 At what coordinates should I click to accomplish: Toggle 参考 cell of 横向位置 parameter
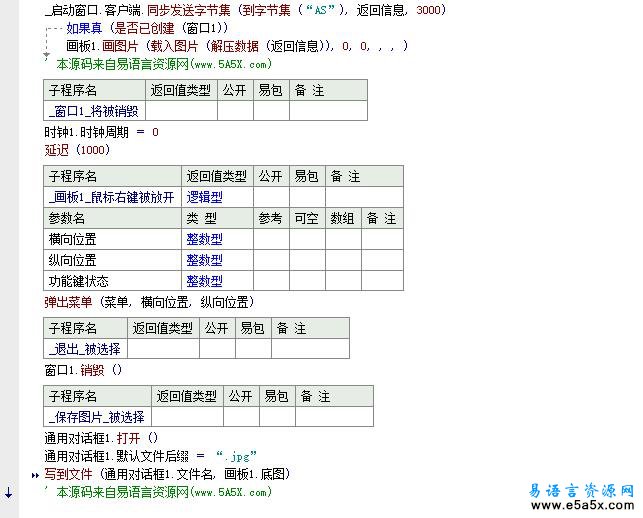click(271, 239)
